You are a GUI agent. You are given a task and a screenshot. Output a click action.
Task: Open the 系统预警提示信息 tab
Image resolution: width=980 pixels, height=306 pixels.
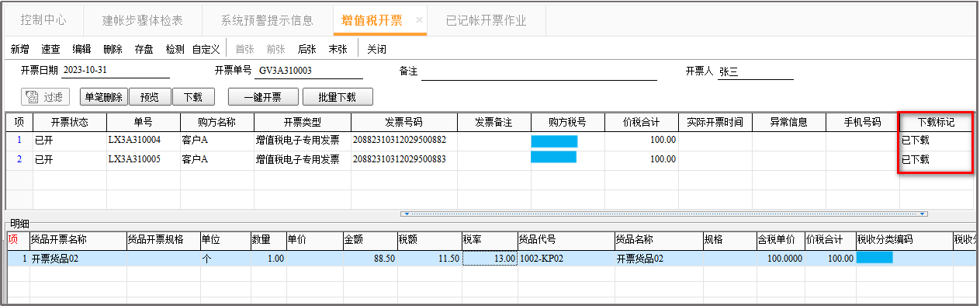point(267,21)
